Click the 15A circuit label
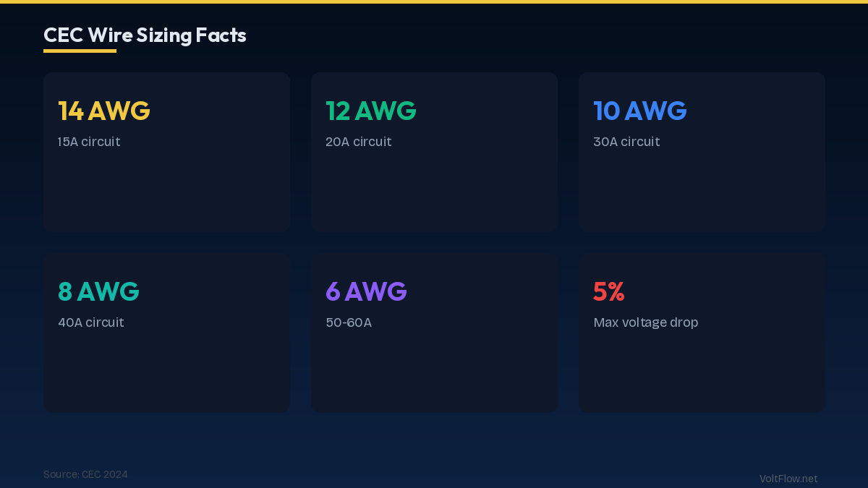 pos(89,142)
